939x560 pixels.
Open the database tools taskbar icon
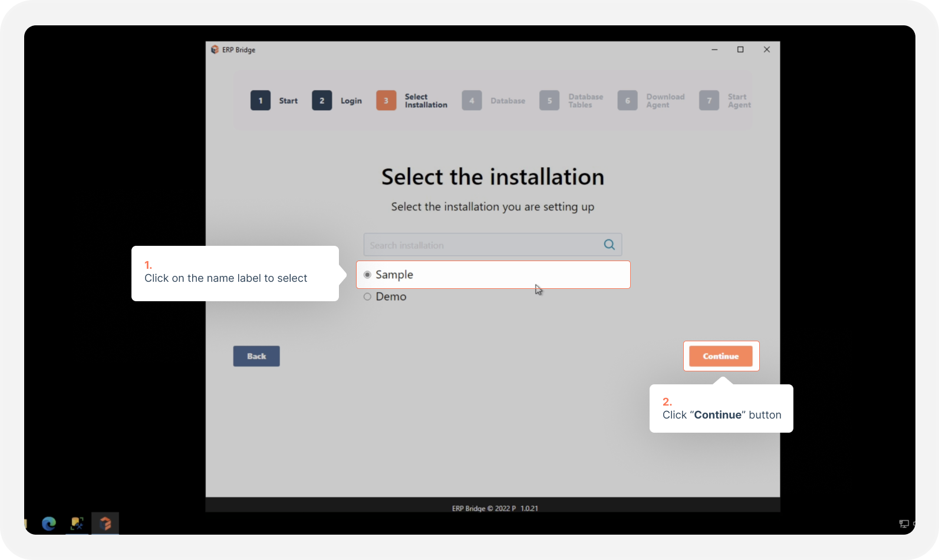coord(77,523)
